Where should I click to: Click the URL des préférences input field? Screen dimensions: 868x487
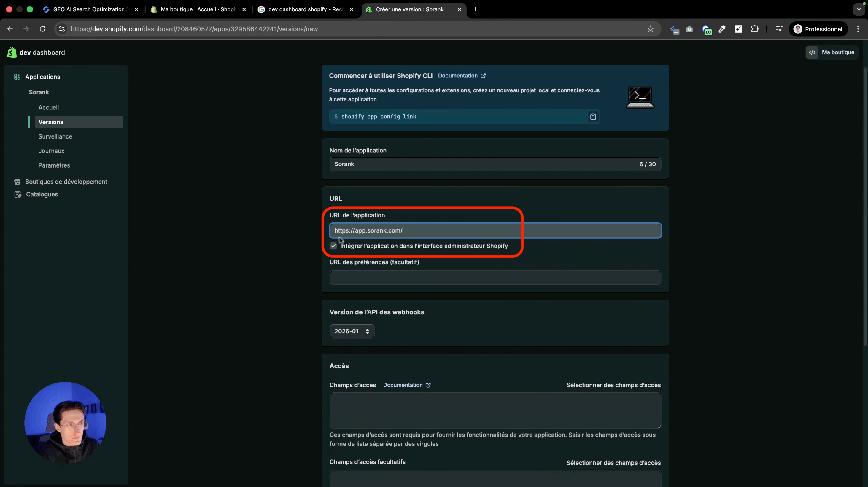(x=495, y=278)
